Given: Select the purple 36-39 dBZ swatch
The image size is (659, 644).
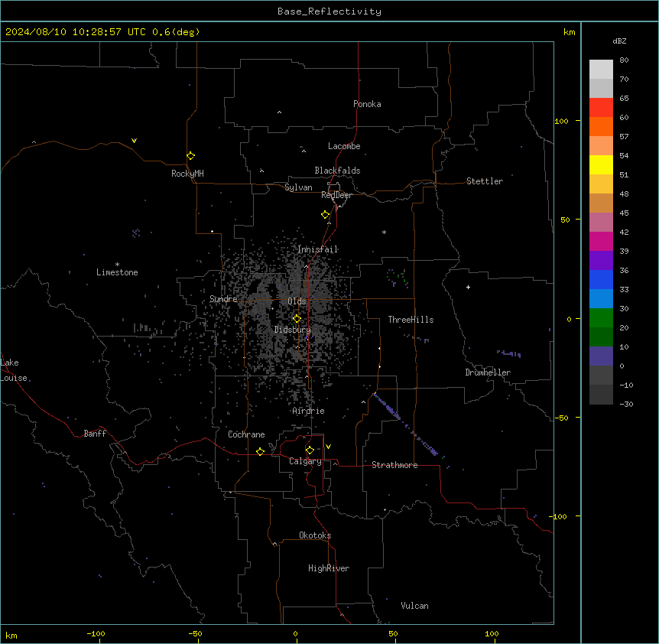Looking at the screenshot, I should pos(601,260).
